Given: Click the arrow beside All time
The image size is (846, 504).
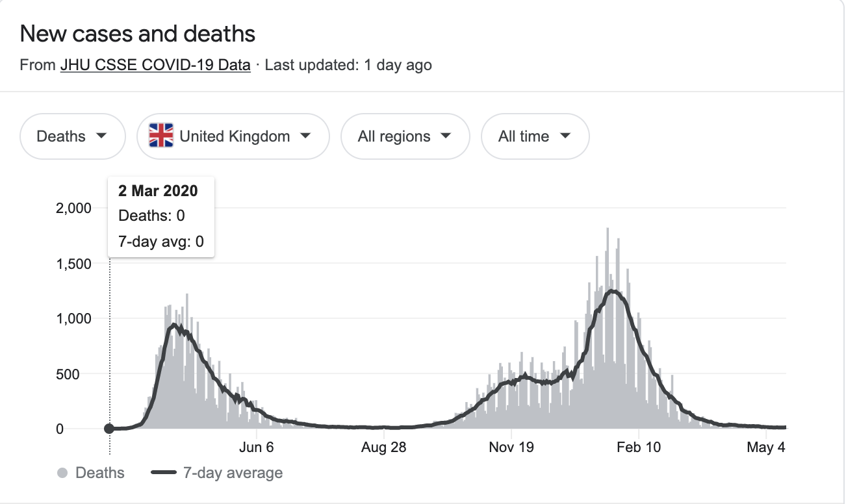Looking at the screenshot, I should coord(565,136).
